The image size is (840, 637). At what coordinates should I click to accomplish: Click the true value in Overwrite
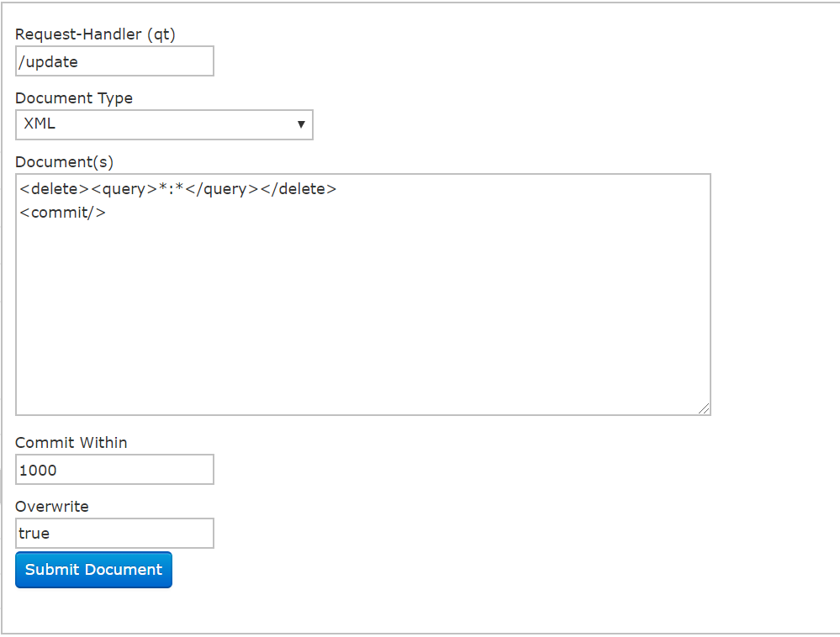[x=34, y=534]
